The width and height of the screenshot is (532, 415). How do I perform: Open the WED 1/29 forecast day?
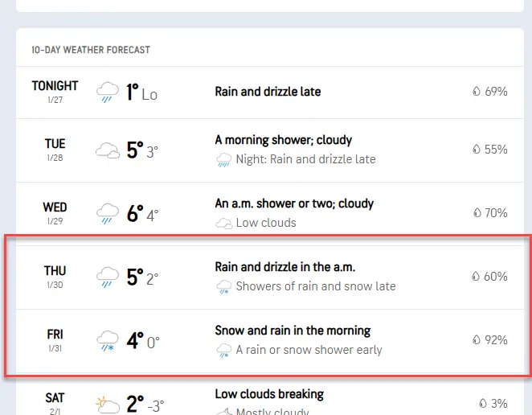[55, 213]
